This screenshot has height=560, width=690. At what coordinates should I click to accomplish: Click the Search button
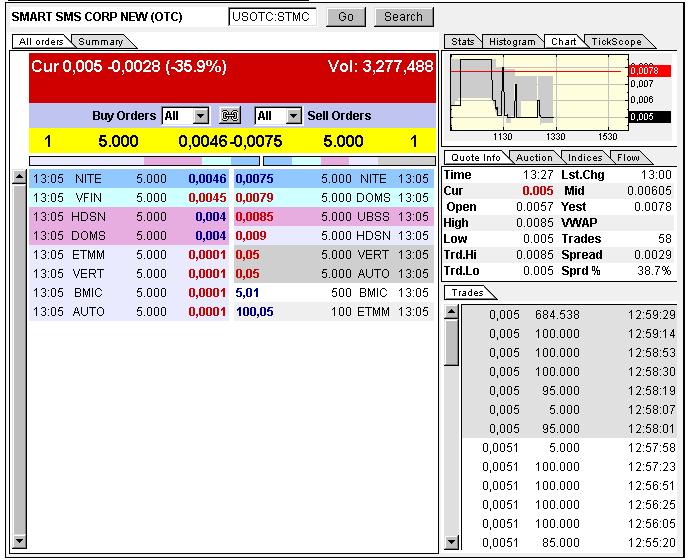403,17
